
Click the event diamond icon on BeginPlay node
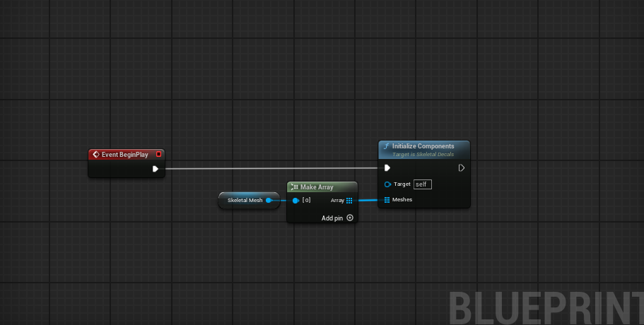95,154
